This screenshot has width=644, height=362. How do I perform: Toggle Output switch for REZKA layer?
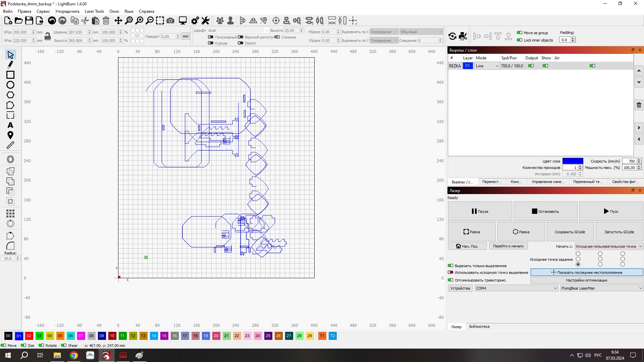[x=531, y=66]
